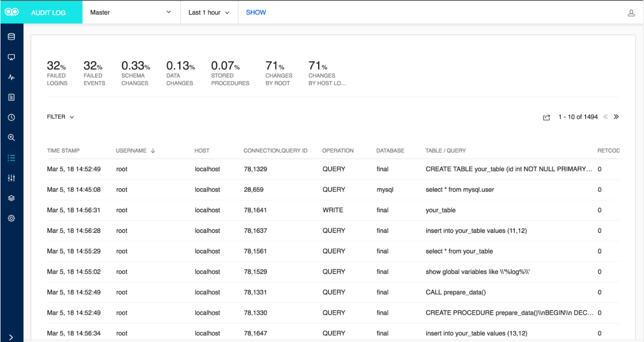Click query 'select * from mysql.user'
The image size is (644, 342).
(460, 190)
